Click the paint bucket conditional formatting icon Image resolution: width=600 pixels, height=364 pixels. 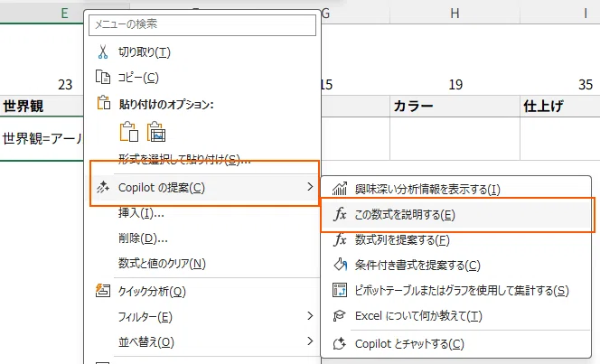340,265
